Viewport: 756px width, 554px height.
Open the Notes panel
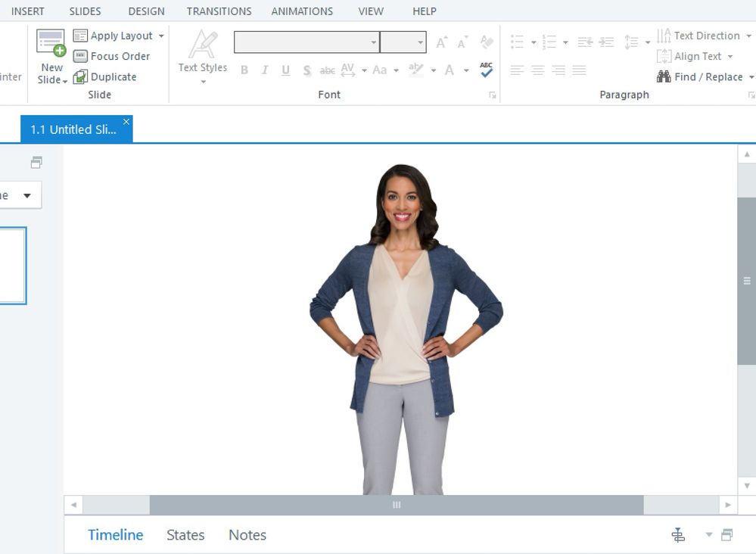[247, 535]
